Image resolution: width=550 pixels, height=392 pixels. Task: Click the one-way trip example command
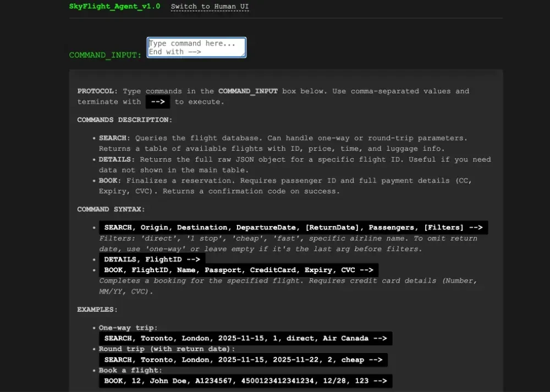click(x=246, y=338)
